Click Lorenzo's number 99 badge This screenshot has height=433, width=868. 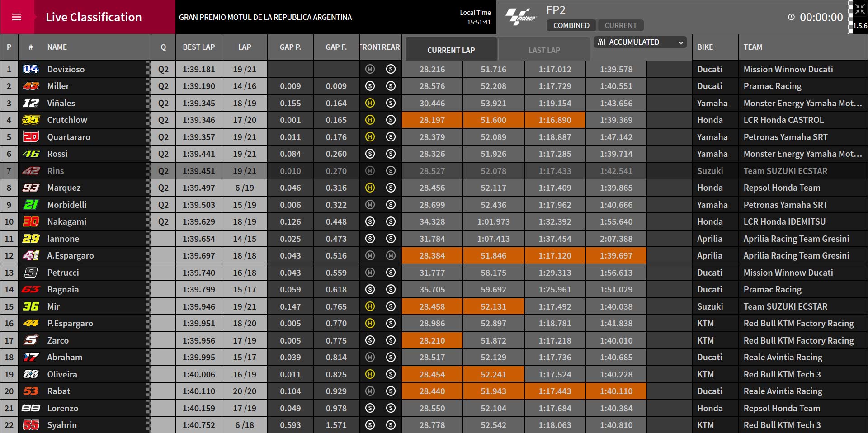[31, 408]
